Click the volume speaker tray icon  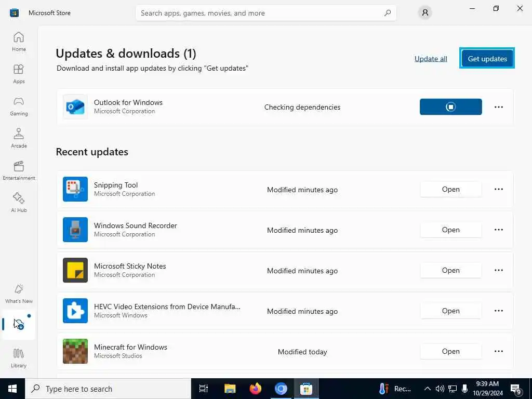pos(440,389)
